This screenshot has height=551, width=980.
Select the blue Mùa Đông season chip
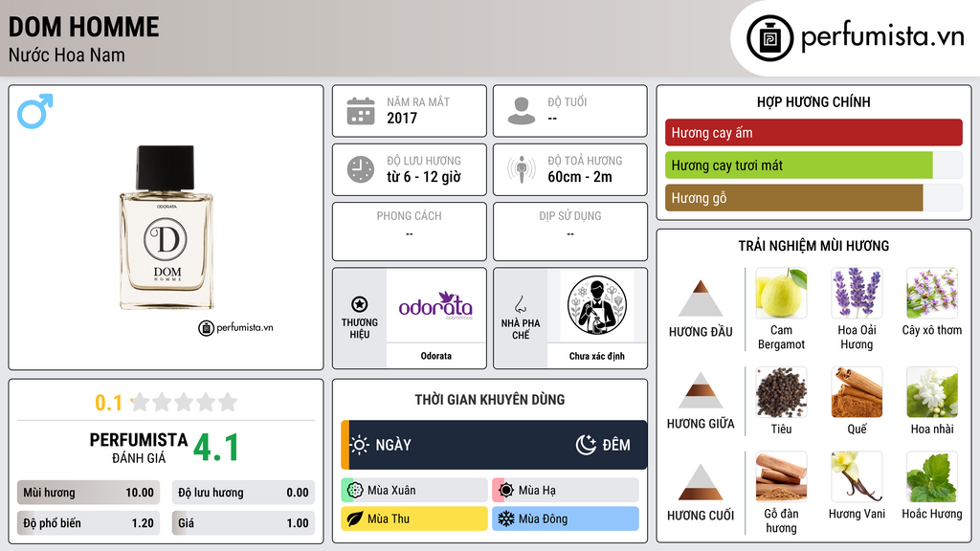click(566, 518)
